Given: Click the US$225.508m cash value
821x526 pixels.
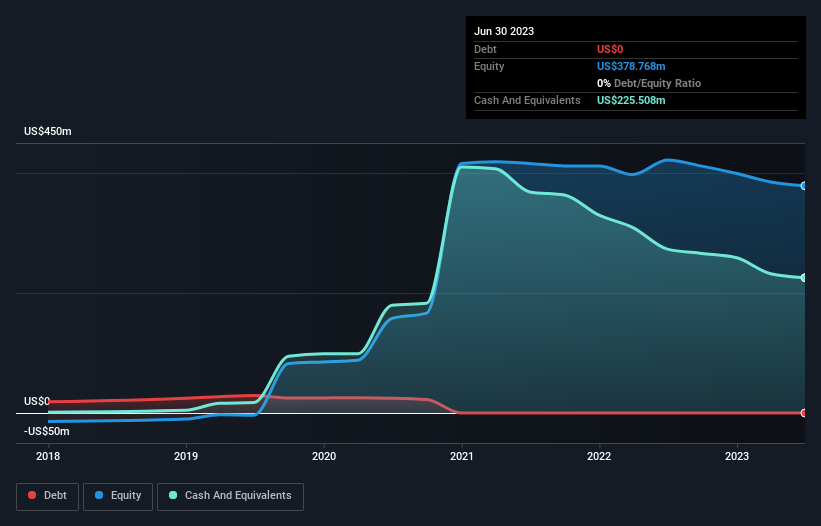Looking at the screenshot, I should click(x=631, y=100).
